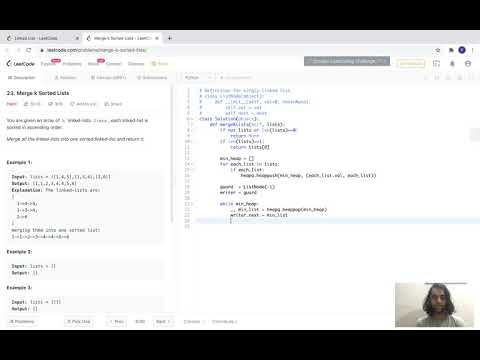Go to the LeetCode home logo
Screen dimensions: 480x360
(x=21, y=63)
